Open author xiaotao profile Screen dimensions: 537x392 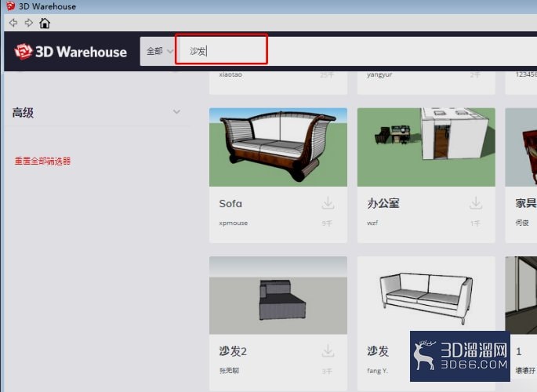tap(230, 74)
